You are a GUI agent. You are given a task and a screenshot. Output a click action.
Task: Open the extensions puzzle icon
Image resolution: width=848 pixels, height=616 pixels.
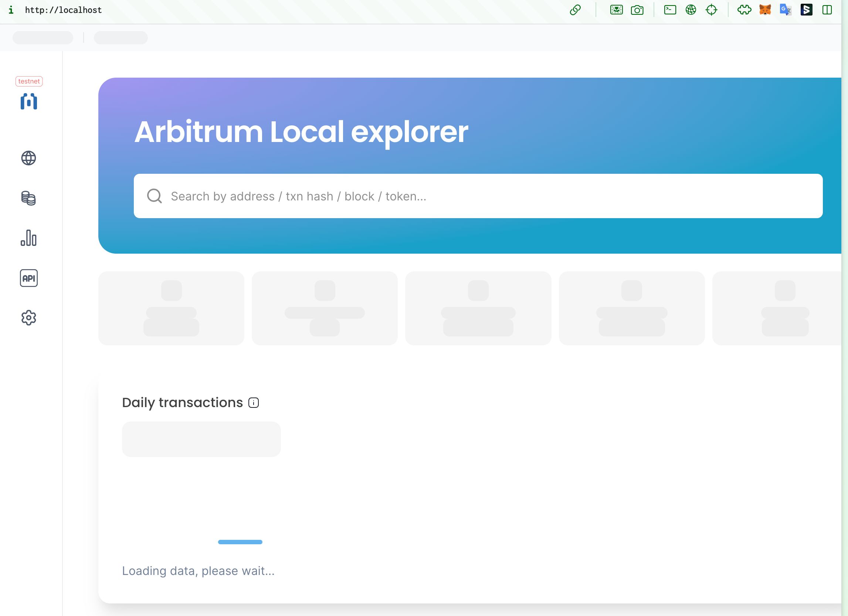coord(744,10)
